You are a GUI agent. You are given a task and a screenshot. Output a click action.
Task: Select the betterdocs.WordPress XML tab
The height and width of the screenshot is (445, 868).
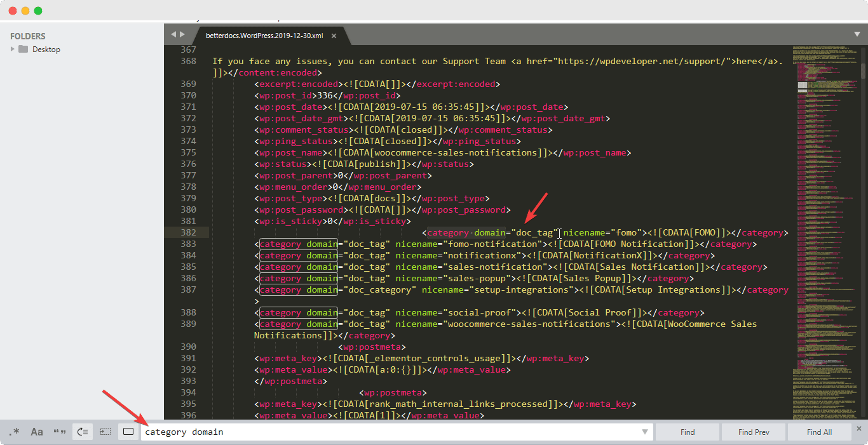pos(267,36)
